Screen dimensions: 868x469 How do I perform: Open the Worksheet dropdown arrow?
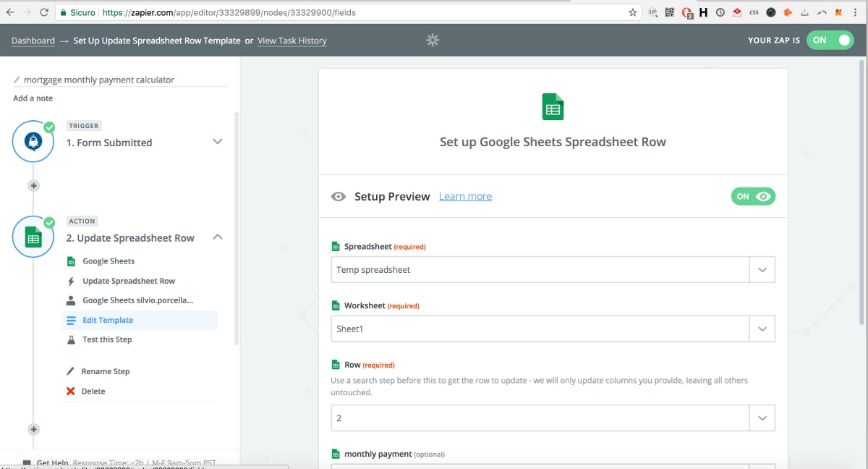point(762,329)
